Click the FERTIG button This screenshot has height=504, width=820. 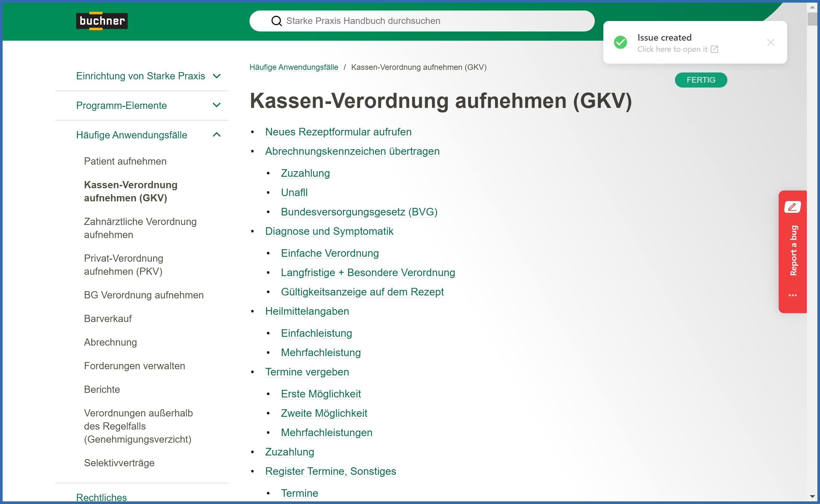701,80
